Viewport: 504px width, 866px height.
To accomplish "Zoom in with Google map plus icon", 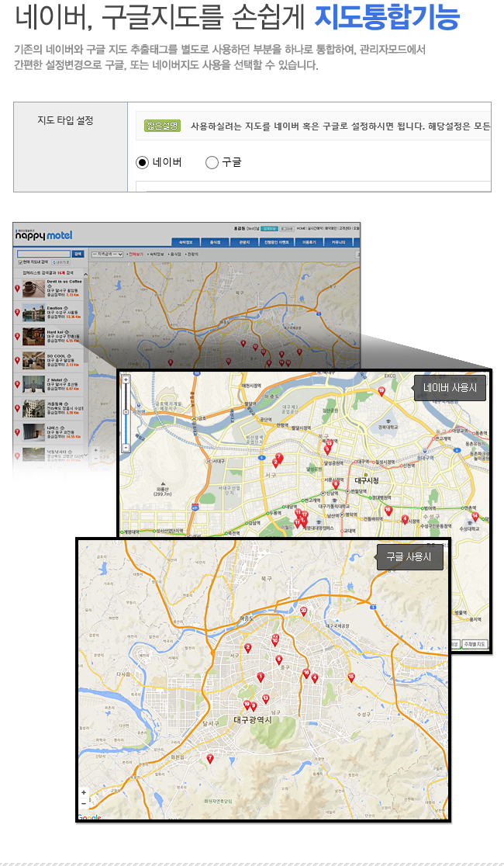I will tap(84, 793).
